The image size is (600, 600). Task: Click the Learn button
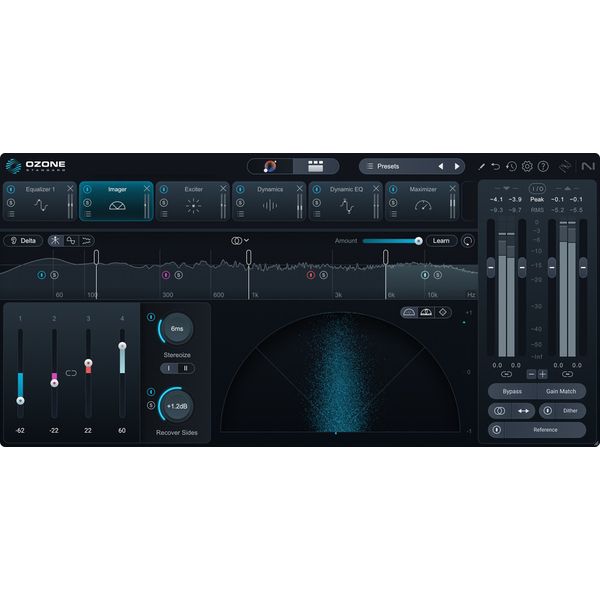[441, 241]
